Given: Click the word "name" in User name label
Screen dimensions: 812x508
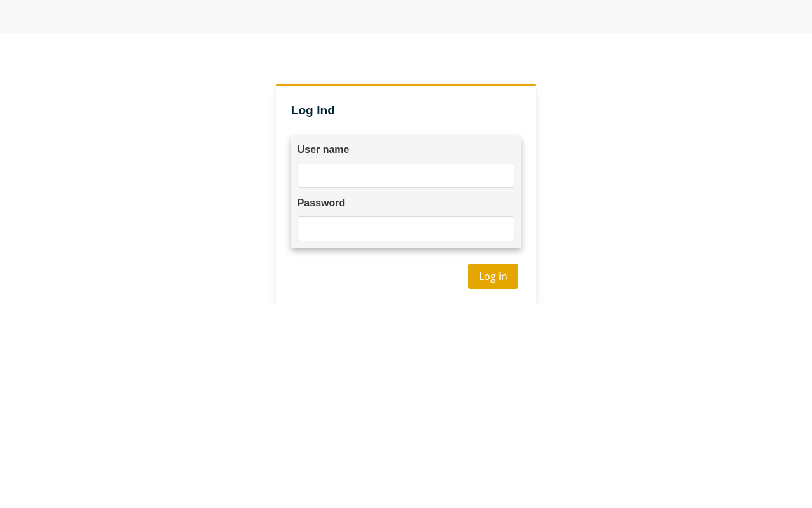Looking at the screenshot, I should coord(336,150).
